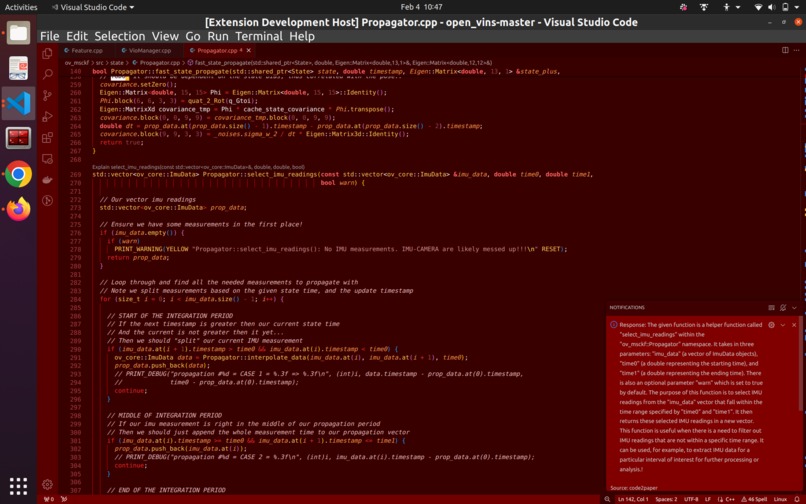Open the 46 Spell status item
This screenshot has height=504, width=806.
[754, 499]
